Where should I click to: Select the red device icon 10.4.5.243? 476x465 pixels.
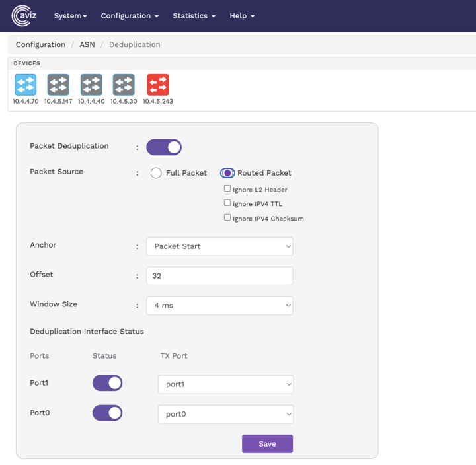click(x=157, y=85)
